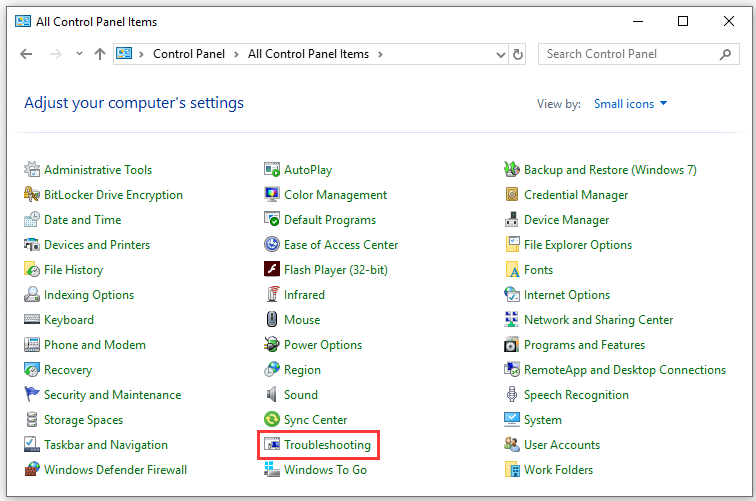This screenshot has width=756, height=501.
Task: Click the Indexing Options icon
Action: point(32,295)
